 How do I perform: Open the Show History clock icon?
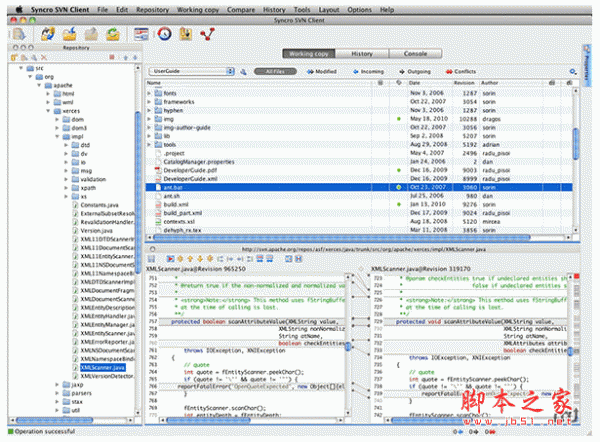165,34
